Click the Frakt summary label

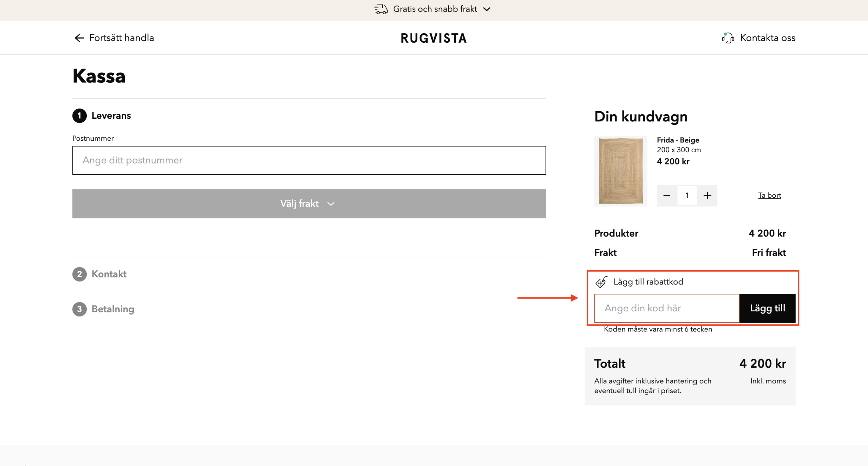click(605, 253)
